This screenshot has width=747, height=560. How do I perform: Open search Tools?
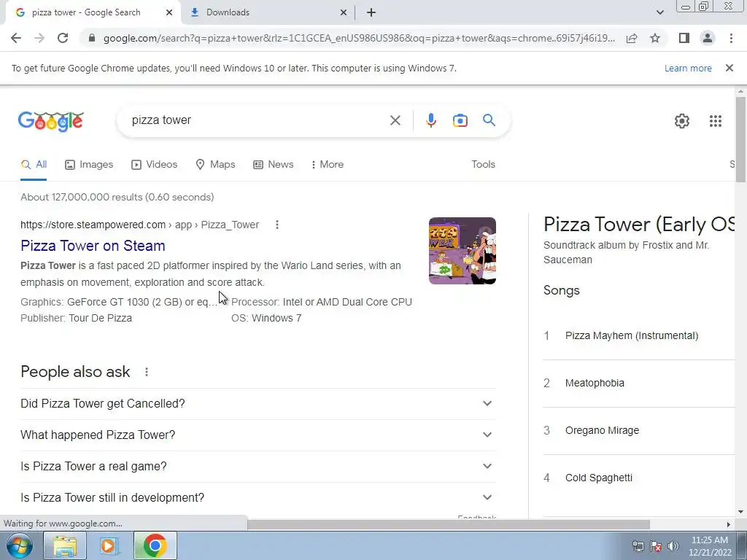tap(483, 164)
